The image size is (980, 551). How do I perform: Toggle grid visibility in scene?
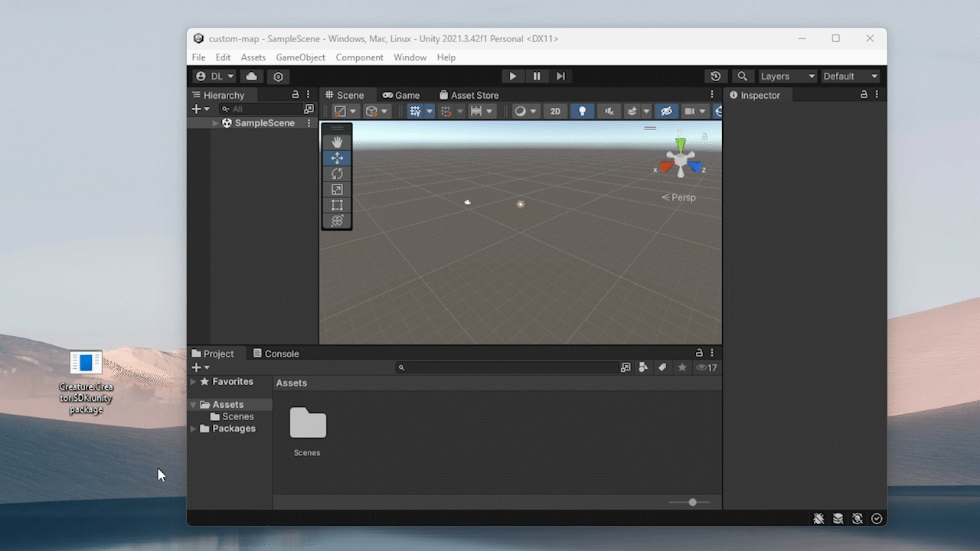(415, 112)
